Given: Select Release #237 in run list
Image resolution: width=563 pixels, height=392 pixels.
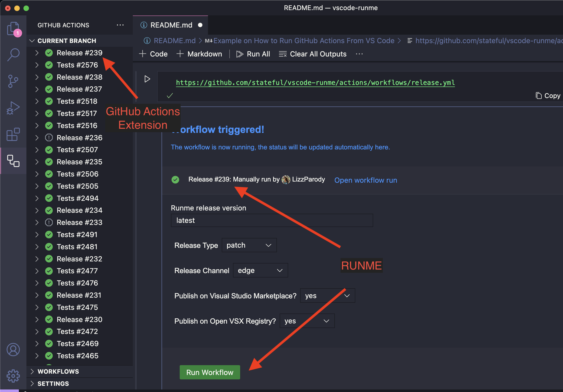Looking at the screenshot, I should (x=79, y=89).
